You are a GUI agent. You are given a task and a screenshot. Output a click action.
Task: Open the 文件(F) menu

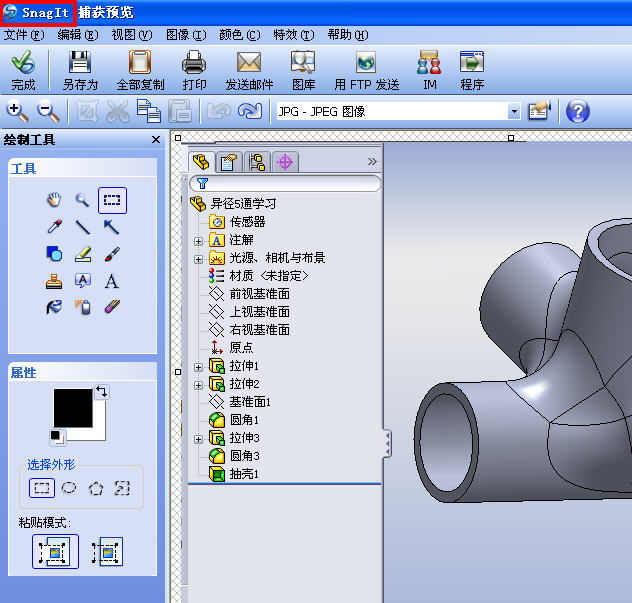24,35
